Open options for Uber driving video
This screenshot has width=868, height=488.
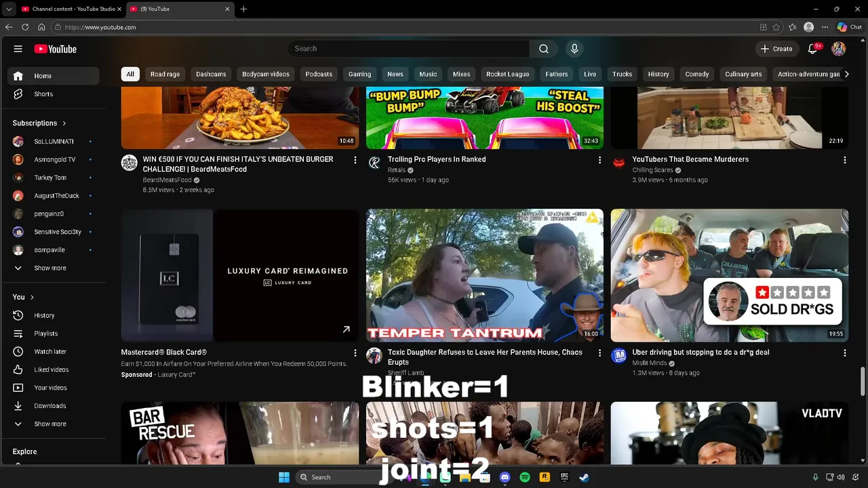pos(844,353)
